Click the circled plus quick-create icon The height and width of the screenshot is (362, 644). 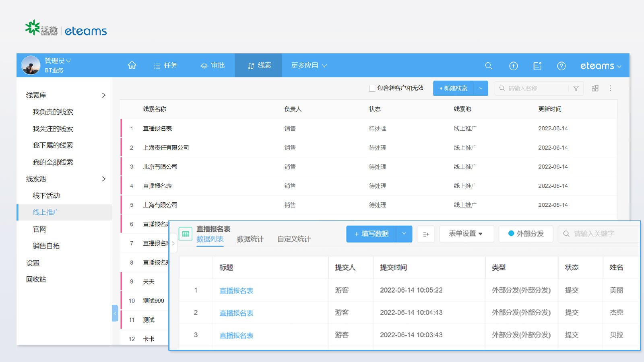[514, 66]
